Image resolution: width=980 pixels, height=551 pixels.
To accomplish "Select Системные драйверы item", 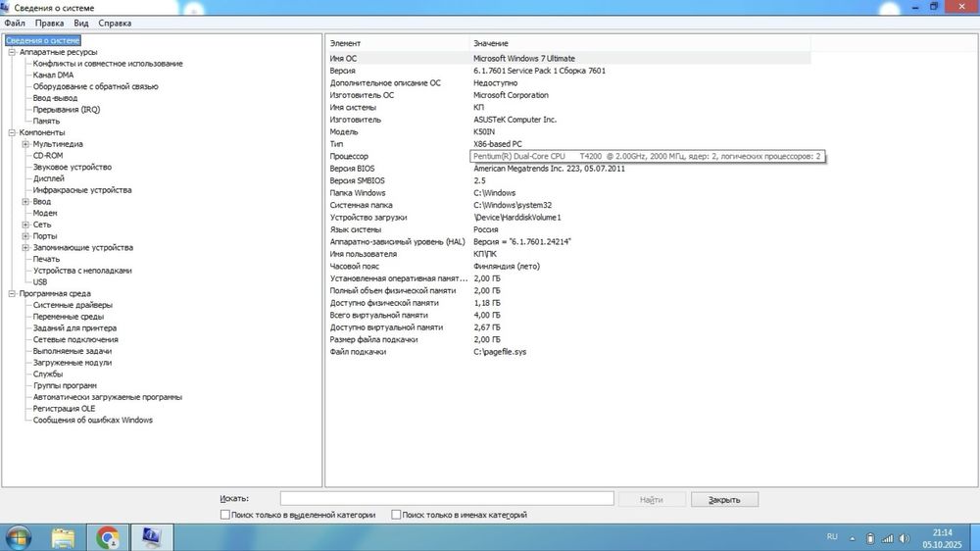I will (73, 305).
